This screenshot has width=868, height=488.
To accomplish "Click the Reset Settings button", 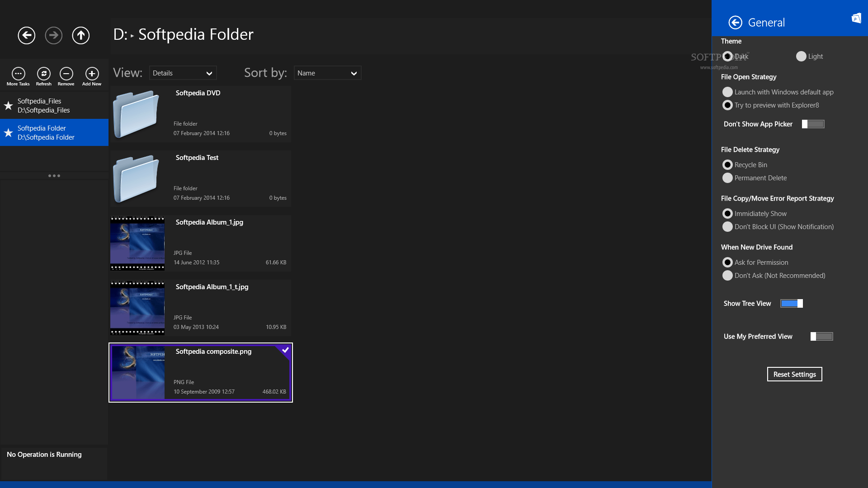I will (x=794, y=374).
